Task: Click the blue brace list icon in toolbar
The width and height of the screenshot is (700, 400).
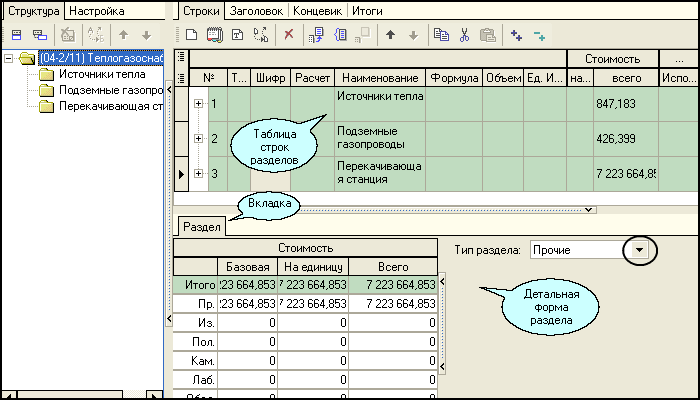Action: [x=341, y=35]
